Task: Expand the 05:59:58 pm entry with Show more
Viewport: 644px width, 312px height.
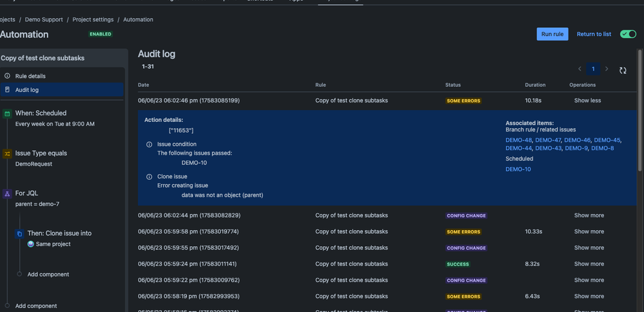Action: coord(589,231)
